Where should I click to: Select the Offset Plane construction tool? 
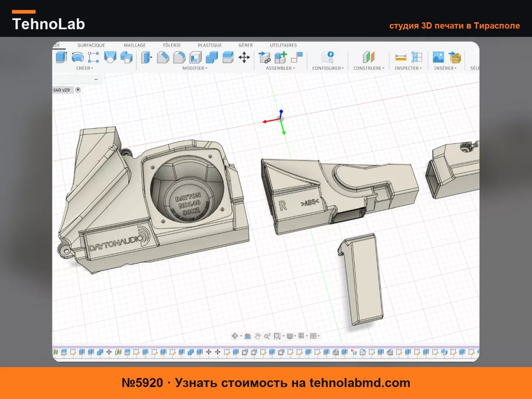(369, 57)
